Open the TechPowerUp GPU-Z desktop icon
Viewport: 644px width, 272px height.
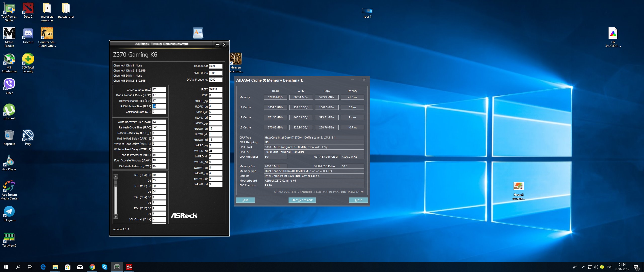point(9,9)
